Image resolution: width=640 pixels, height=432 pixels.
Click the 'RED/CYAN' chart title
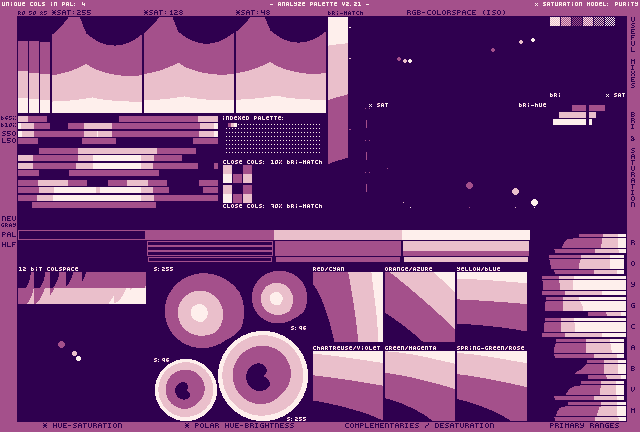click(x=329, y=269)
